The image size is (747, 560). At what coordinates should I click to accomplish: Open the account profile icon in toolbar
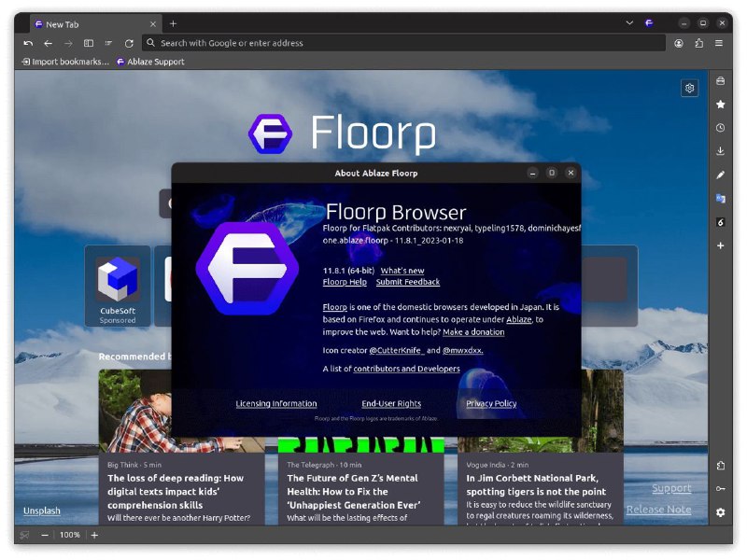(x=679, y=43)
